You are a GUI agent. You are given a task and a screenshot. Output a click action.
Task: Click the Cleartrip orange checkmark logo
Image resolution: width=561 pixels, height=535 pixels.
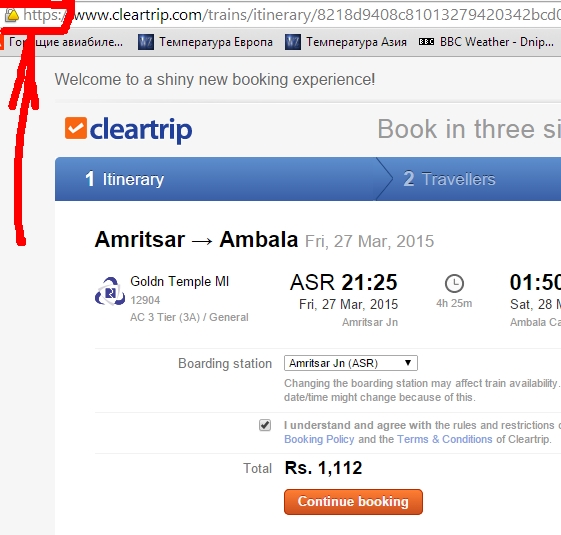[x=76, y=128]
